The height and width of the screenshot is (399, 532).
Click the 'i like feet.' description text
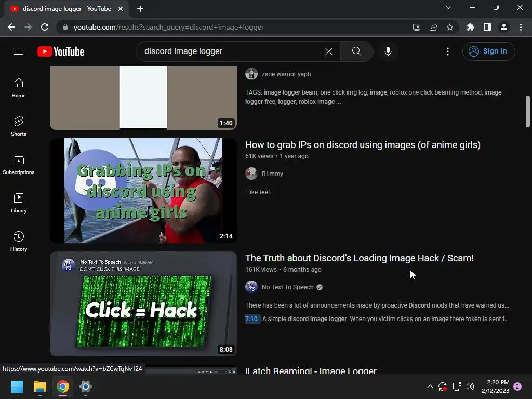point(258,192)
